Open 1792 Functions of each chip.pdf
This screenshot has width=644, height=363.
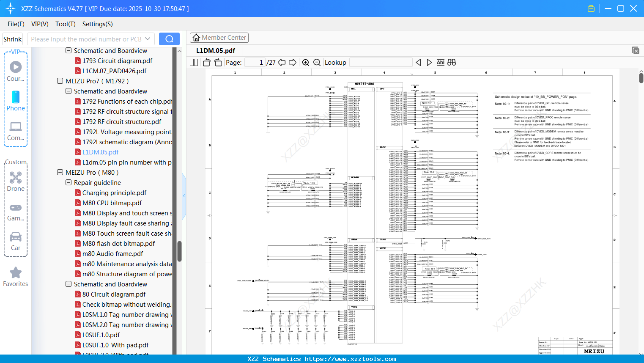pyautogui.click(x=127, y=101)
